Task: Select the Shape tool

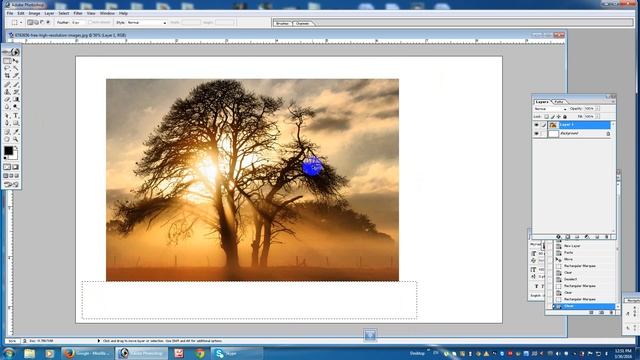Action: (x=16, y=123)
